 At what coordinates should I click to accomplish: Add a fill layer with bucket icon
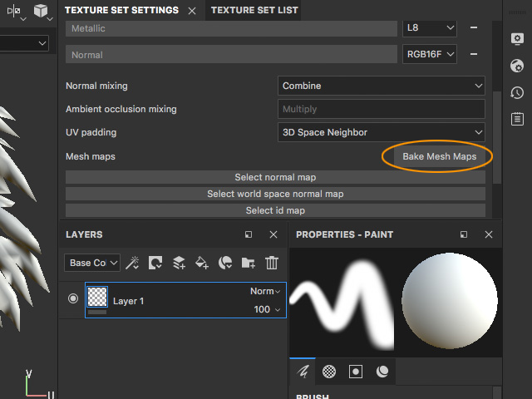click(202, 263)
